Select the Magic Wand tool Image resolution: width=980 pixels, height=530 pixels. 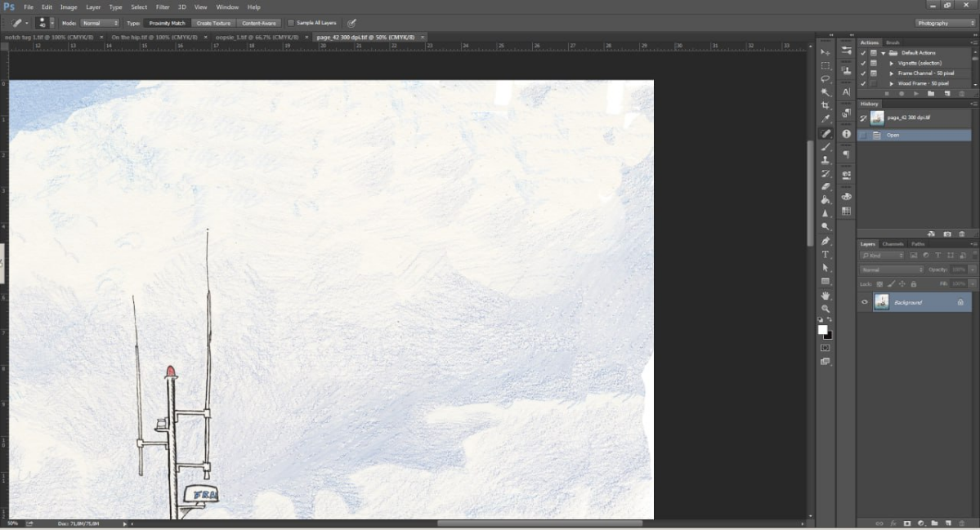tap(826, 92)
